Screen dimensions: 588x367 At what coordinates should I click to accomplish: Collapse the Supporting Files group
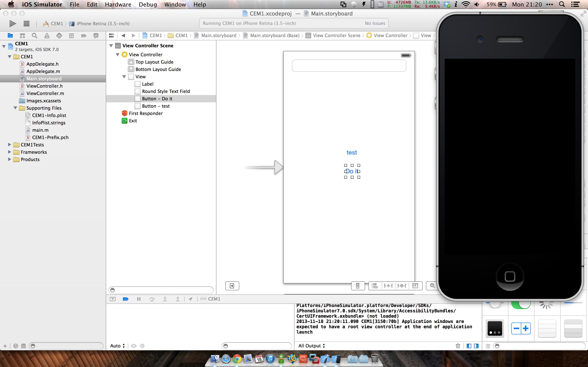15,108
